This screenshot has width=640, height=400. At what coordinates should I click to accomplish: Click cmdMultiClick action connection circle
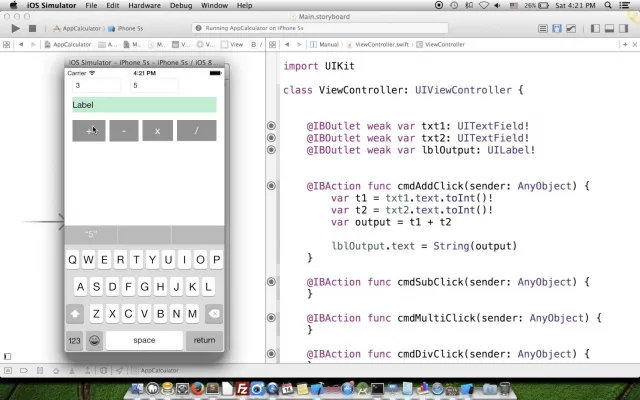tap(271, 318)
